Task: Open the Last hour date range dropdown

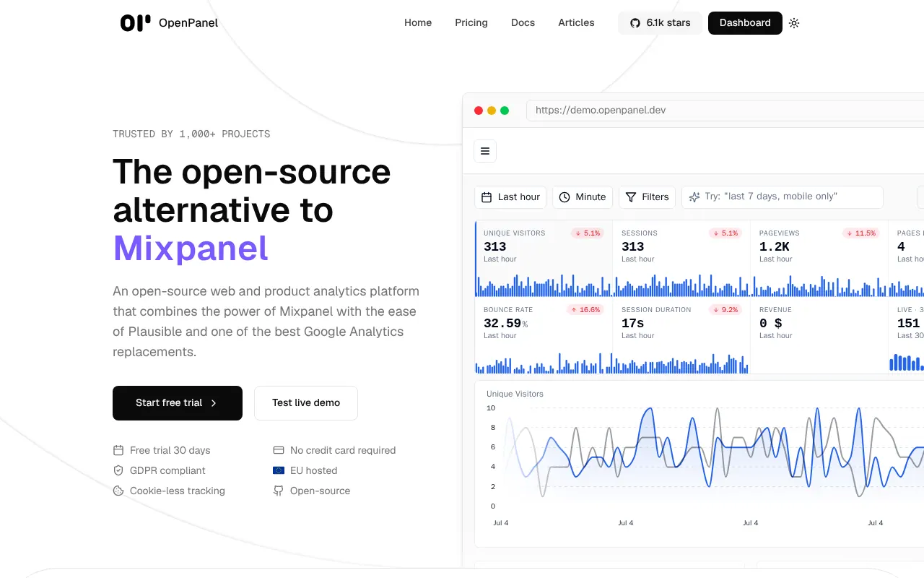Action: pyautogui.click(x=510, y=197)
